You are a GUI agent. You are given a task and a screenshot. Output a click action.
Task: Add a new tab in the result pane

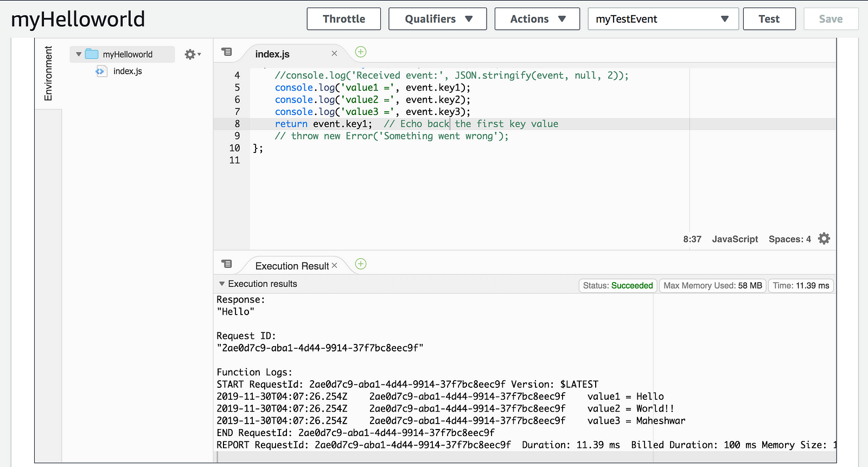click(361, 264)
